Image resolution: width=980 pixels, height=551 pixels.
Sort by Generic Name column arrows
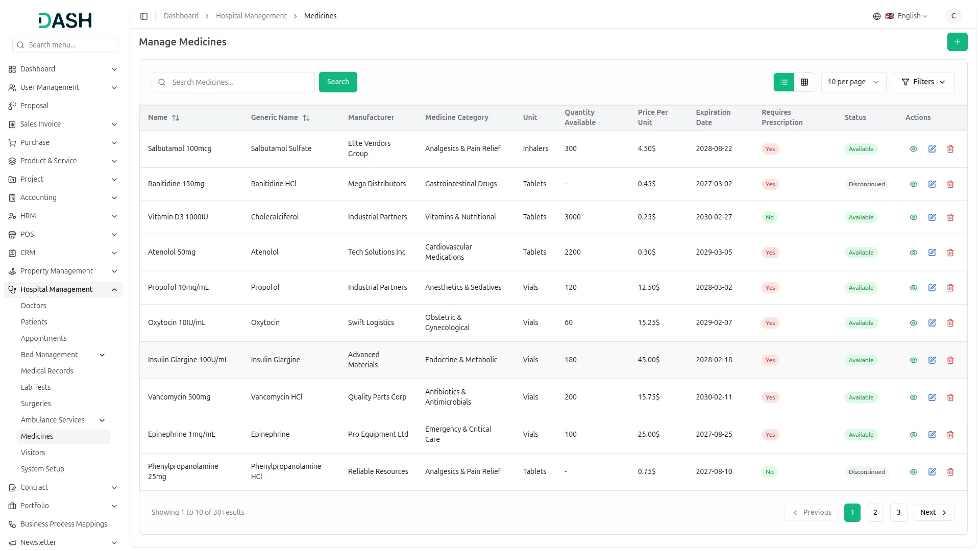(x=306, y=118)
